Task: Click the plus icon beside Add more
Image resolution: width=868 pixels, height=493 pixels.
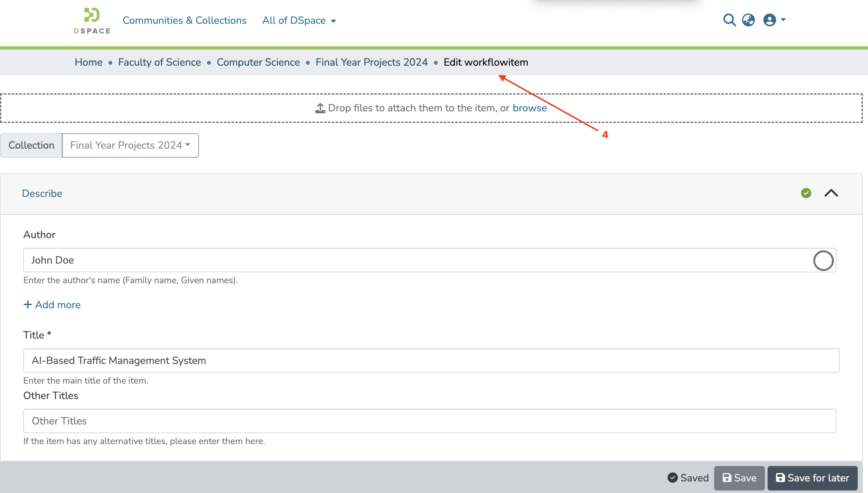Action: [x=28, y=304]
